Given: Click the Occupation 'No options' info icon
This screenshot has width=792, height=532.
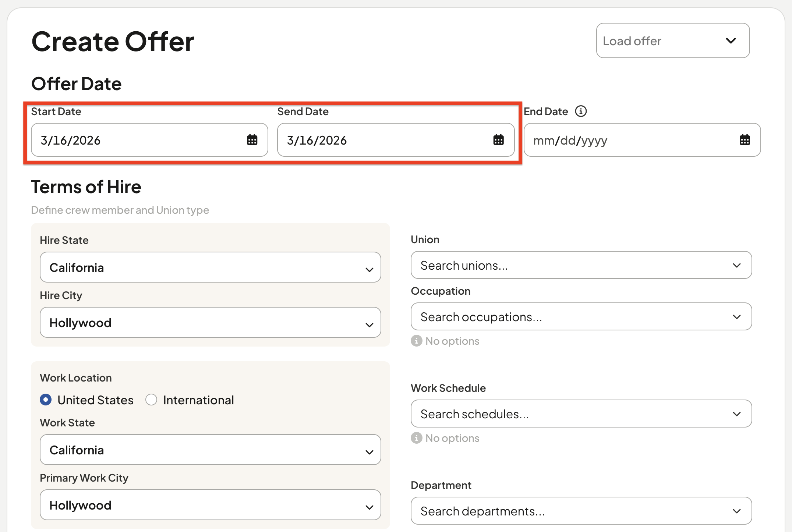Looking at the screenshot, I should 416,341.
